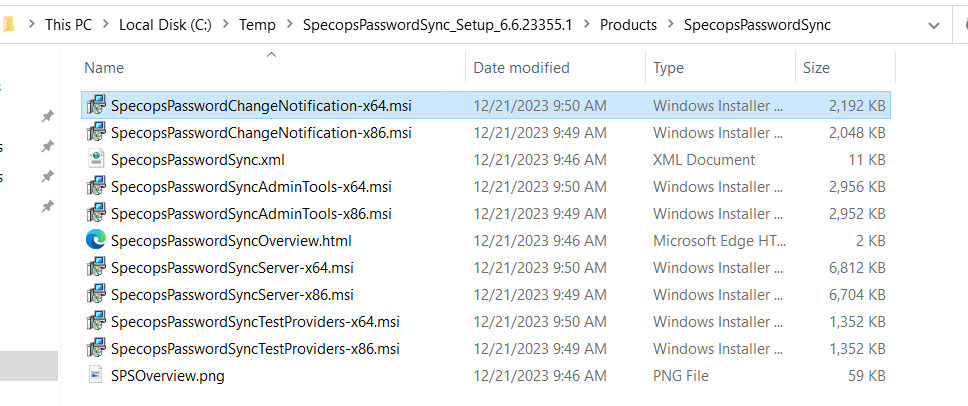The width and height of the screenshot is (968, 406).
Task: Click SpecopsPasswordSyncTestProviders-x64.msi installer icon
Action: tap(96, 321)
